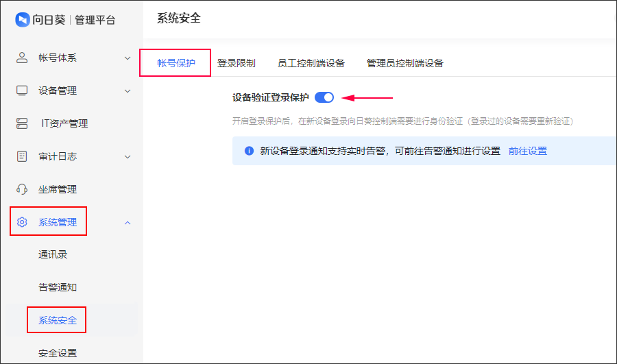Click the 开启登录保护后 description text
617x364 pixels.
pyautogui.click(x=402, y=121)
